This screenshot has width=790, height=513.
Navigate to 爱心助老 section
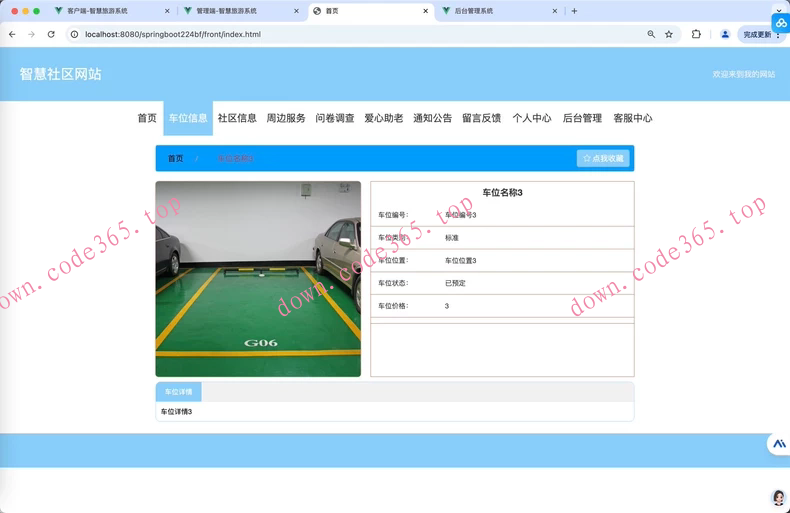[383, 118]
